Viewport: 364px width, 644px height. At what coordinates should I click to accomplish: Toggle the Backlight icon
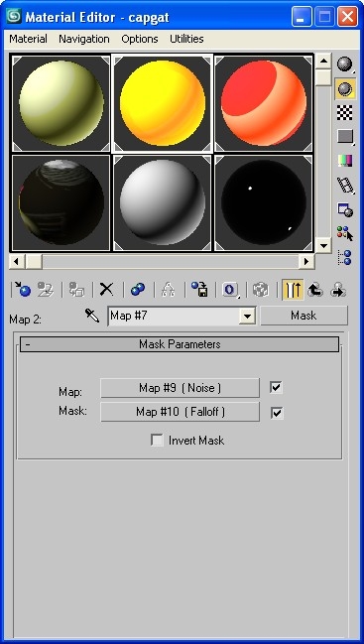[345, 88]
